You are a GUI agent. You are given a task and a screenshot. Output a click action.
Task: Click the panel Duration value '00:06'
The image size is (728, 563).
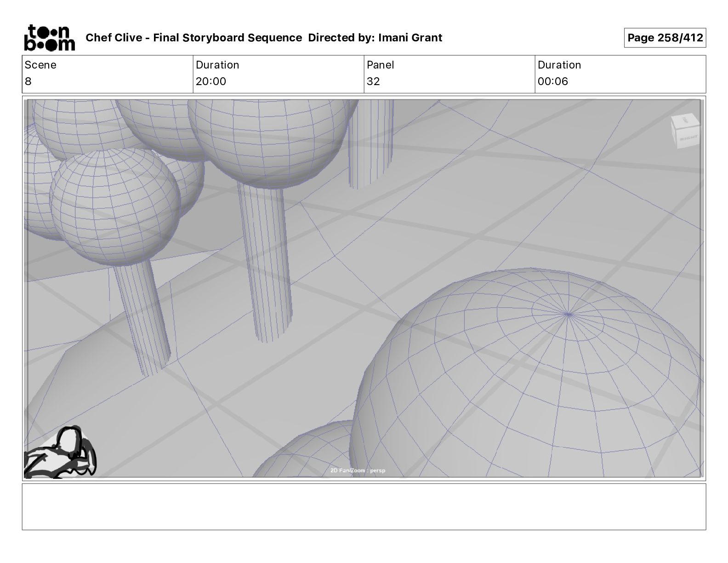click(x=553, y=81)
